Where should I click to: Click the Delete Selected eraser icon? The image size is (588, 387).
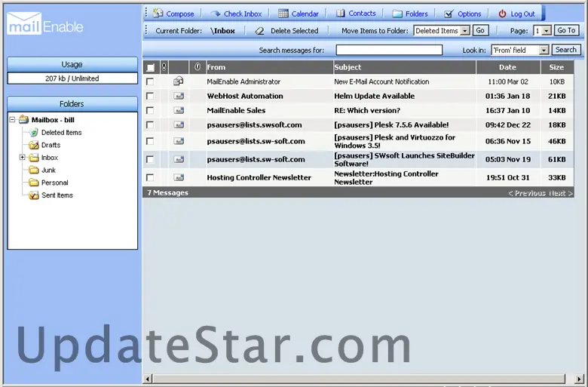259,31
